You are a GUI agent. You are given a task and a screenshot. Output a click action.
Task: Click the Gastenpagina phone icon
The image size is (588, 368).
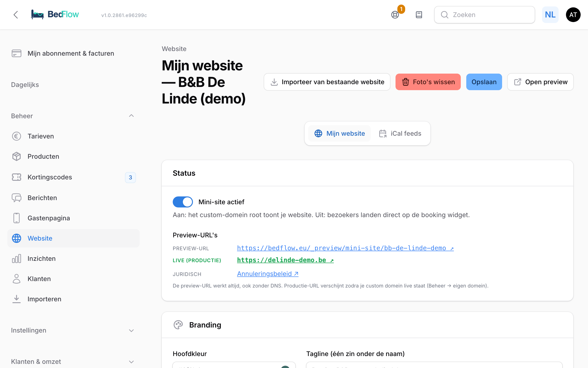coord(17,218)
